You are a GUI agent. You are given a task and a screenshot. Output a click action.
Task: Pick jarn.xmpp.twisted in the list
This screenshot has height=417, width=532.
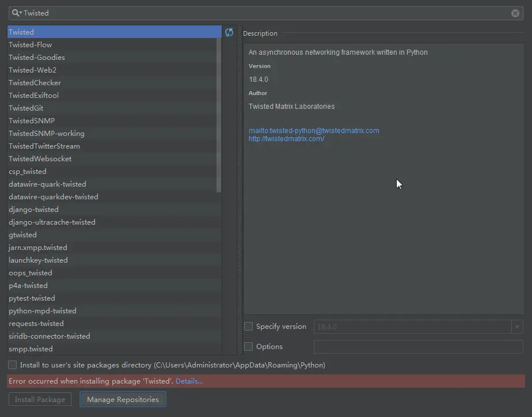(x=115, y=247)
